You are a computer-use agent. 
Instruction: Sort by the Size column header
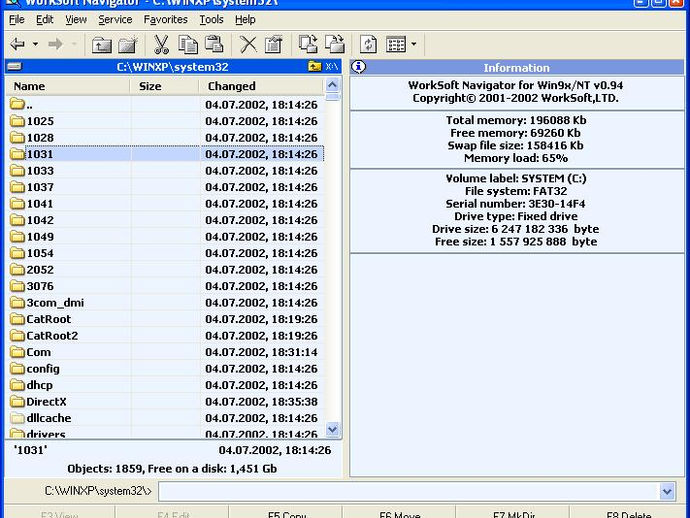point(165,86)
